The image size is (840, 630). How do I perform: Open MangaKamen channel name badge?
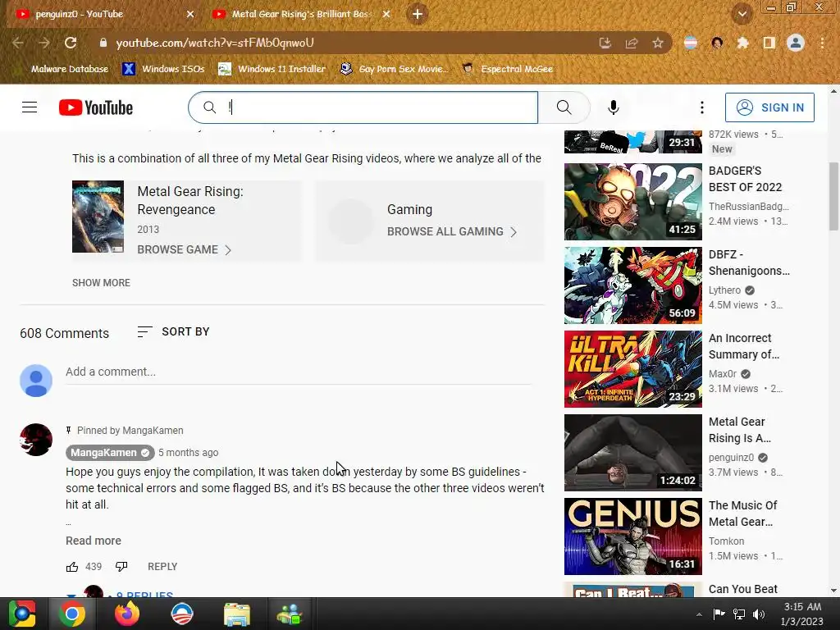point(110,453)
